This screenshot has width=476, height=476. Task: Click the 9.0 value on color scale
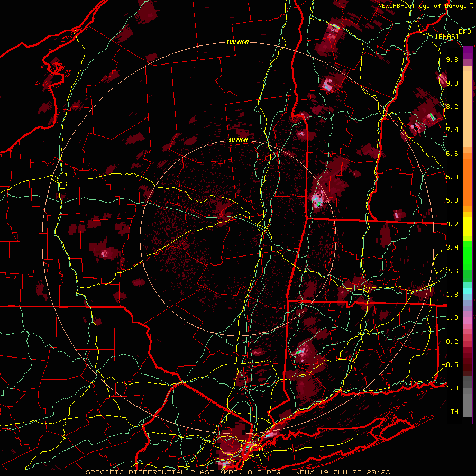point(452,84)
